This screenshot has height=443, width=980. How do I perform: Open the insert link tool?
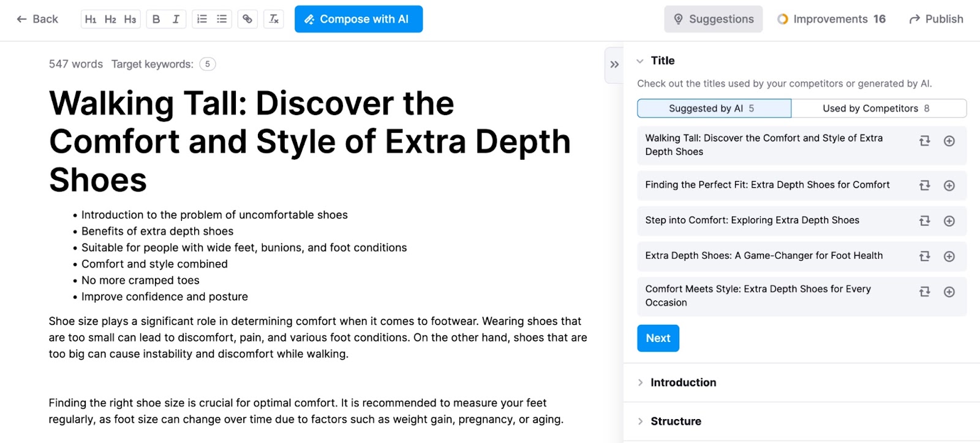point(247,19)
